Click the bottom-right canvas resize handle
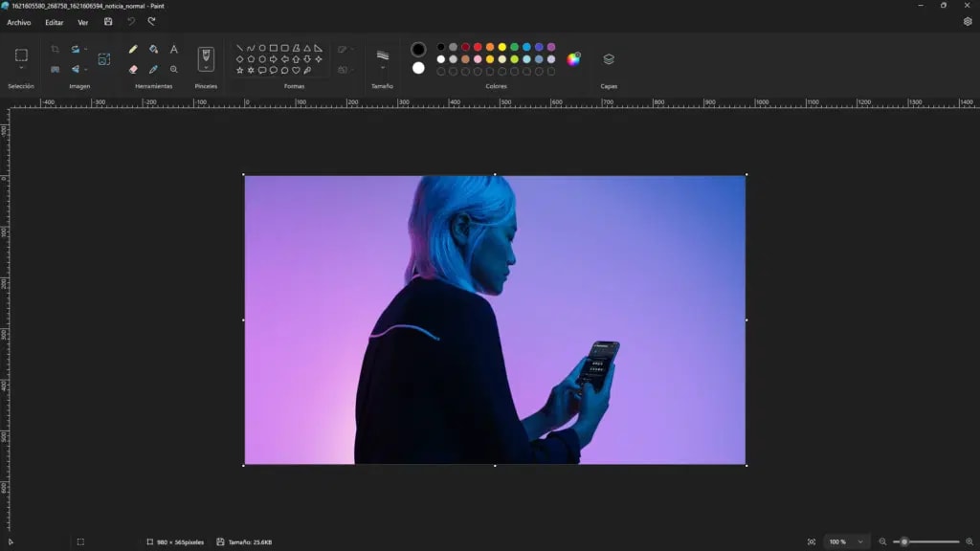980x551 pixels. (746, 466)
